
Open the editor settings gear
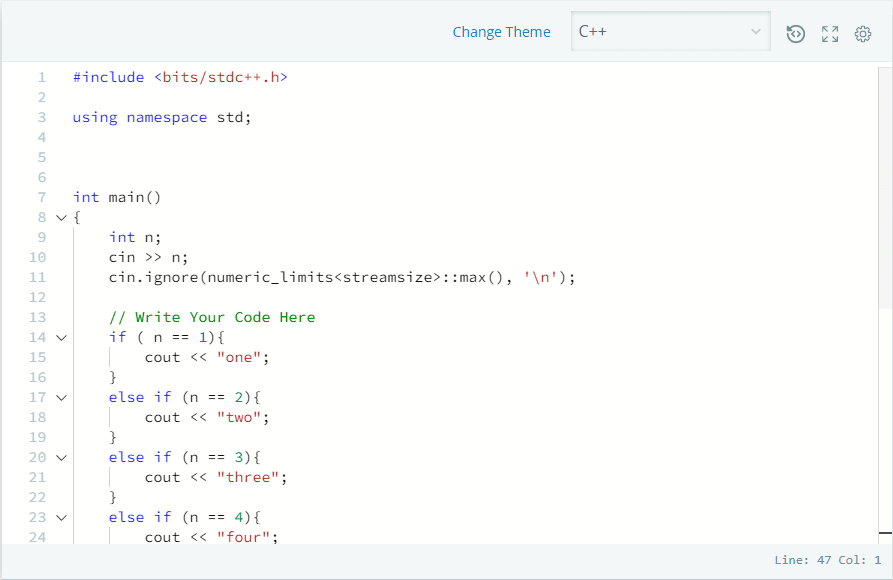coord(862,33)
